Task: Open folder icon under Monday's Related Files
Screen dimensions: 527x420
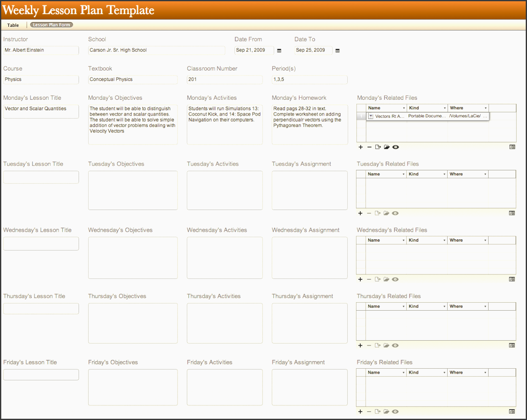Action: point(387,147)
